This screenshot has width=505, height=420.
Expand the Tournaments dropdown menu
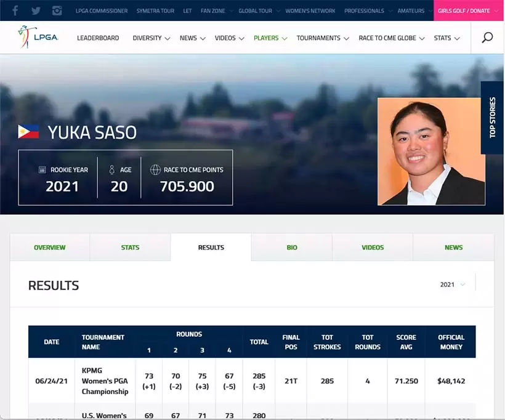[322, 38]
